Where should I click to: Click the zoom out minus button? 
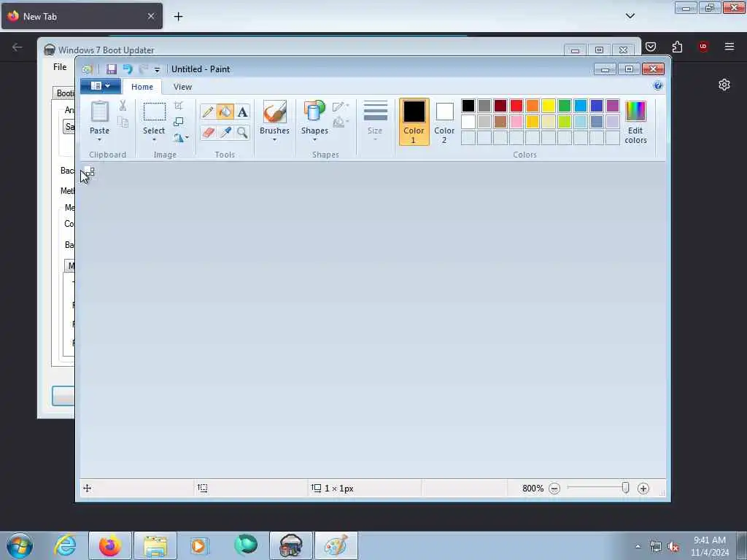[554, 489]
